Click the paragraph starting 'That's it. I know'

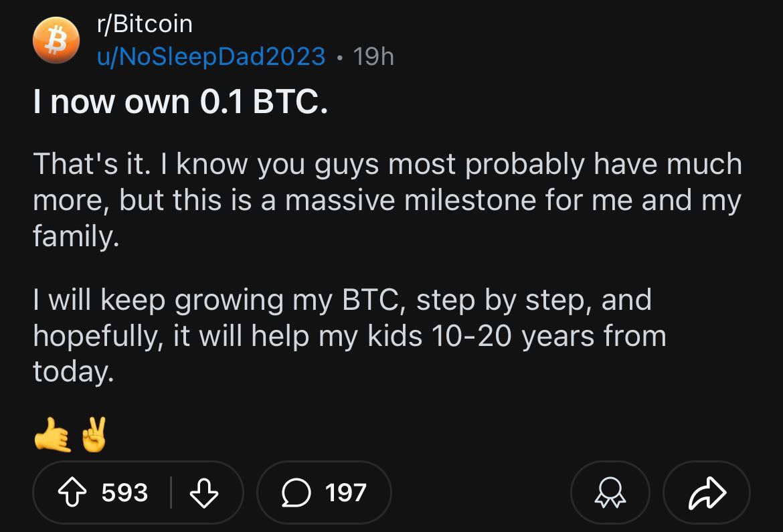point(387,199)
